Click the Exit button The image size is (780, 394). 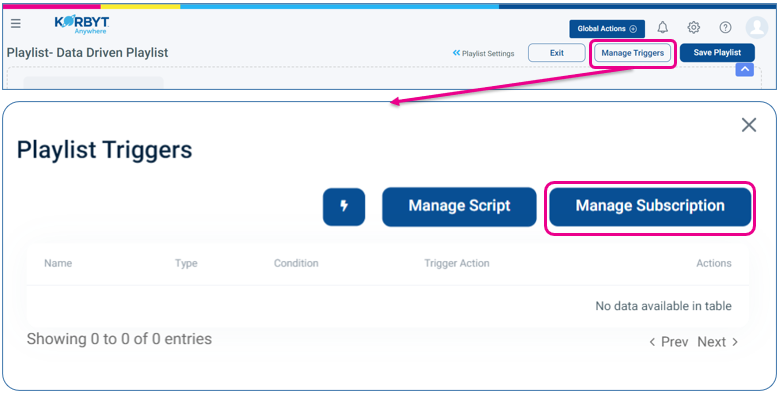[557, 53]
